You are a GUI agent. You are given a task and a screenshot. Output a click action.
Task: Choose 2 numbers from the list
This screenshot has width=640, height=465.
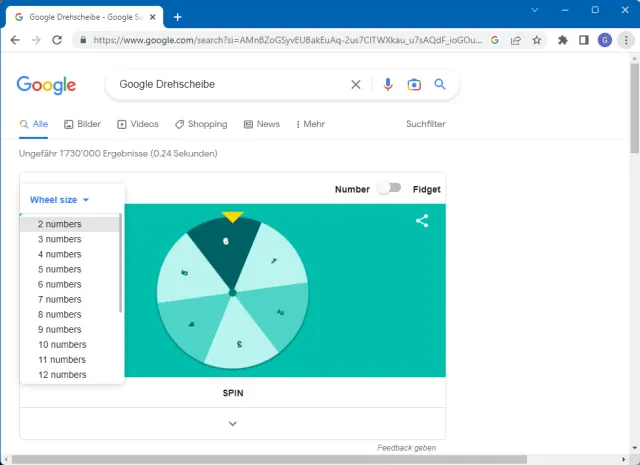pyautogui.click(x=60, y=224)
